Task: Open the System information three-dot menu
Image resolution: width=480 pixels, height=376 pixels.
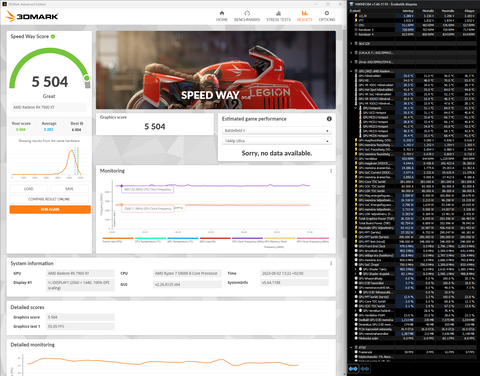Action: pyautogui.click(x=331, y=263)
